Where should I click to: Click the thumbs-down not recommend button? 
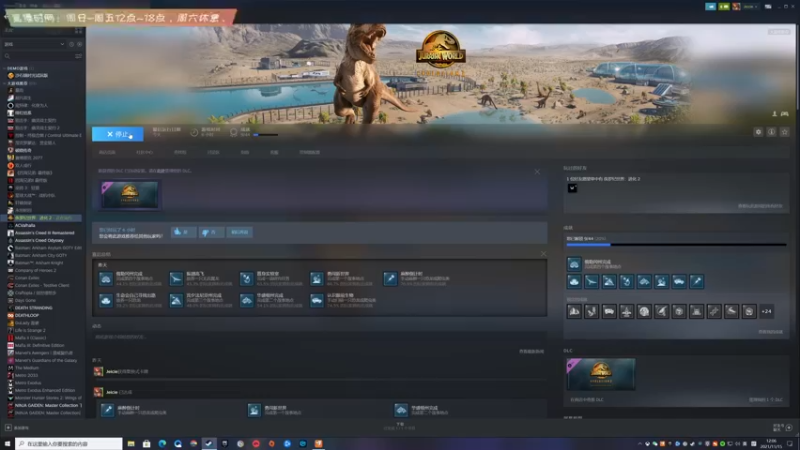tap(210, 232)
